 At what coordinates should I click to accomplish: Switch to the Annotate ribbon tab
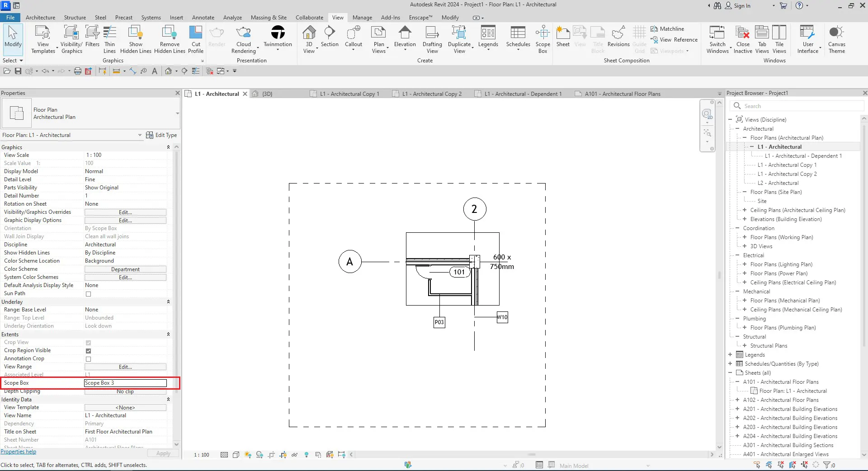click(x=203, y=18)
